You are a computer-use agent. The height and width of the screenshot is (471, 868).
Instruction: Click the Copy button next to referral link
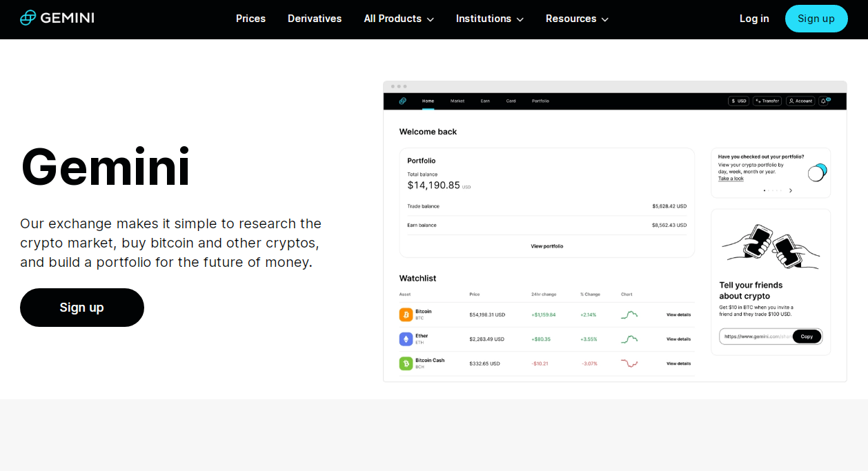(807, 337)
